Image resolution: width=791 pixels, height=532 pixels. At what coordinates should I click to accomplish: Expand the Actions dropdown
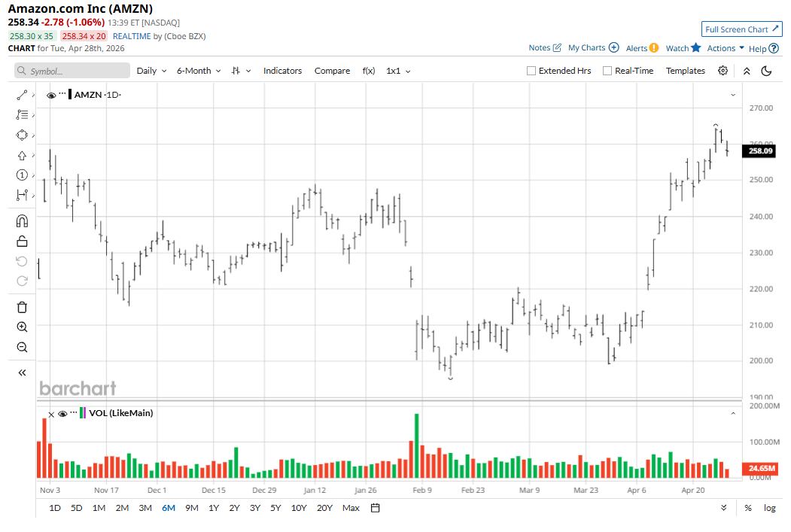click(726, 48)
